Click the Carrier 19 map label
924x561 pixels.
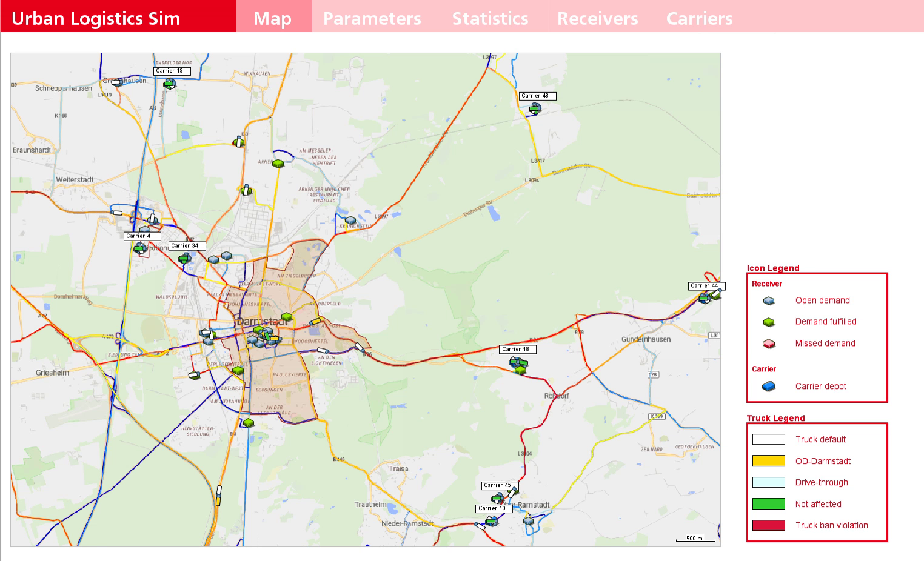coord(172,71)
